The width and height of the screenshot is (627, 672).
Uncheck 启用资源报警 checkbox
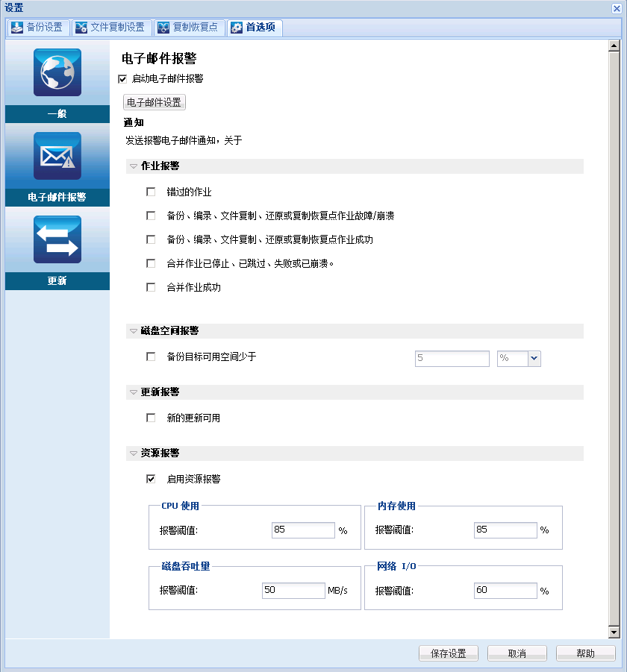151,479
